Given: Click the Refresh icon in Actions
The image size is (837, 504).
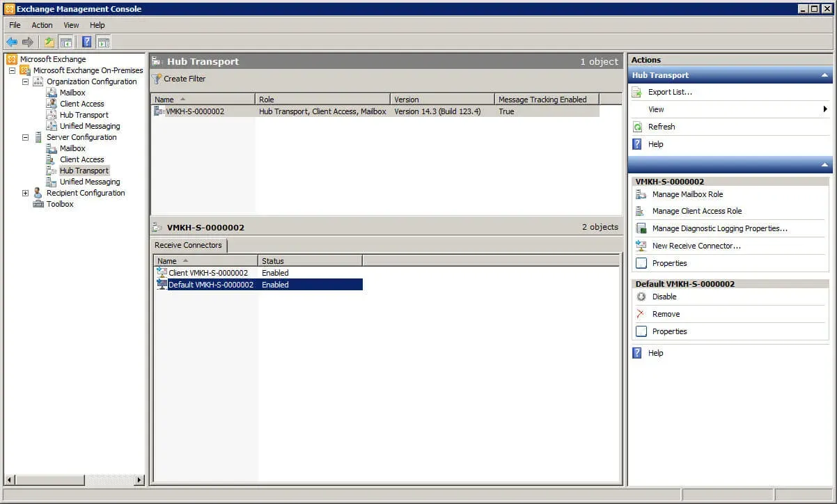Looking at the screenshot, I should click(x=637, y=127).
